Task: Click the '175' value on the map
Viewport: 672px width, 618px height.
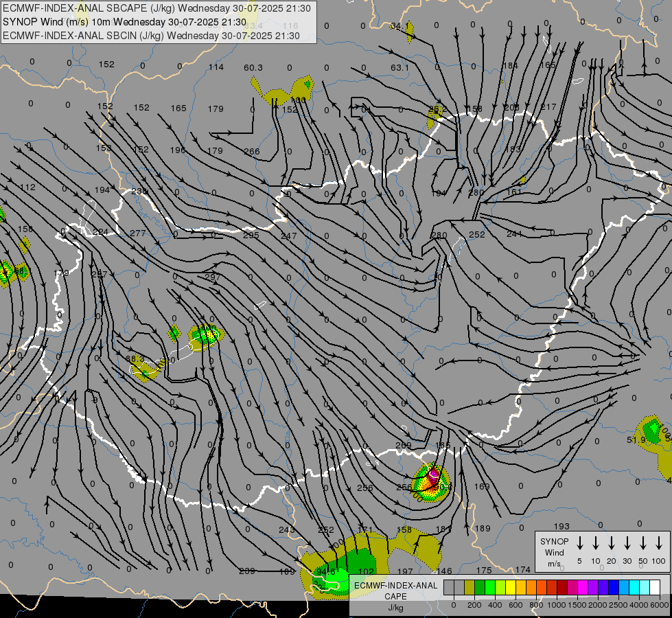Action: [484, 570]
